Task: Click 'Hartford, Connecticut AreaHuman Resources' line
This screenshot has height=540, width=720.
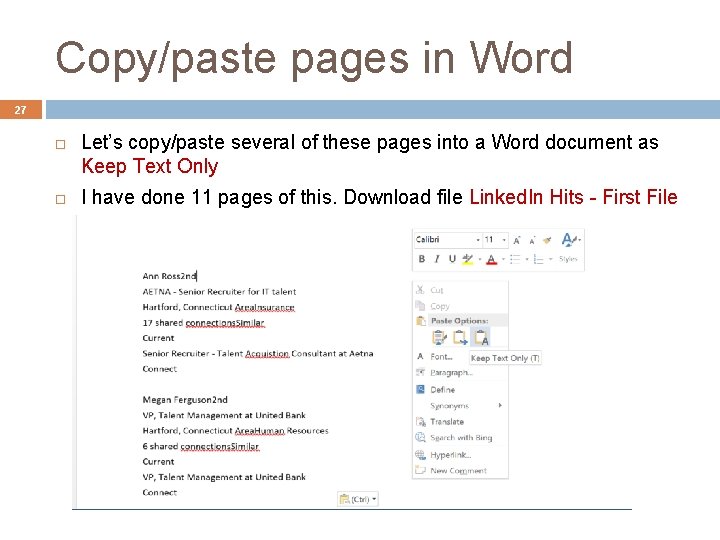Action: coord(235,431)
